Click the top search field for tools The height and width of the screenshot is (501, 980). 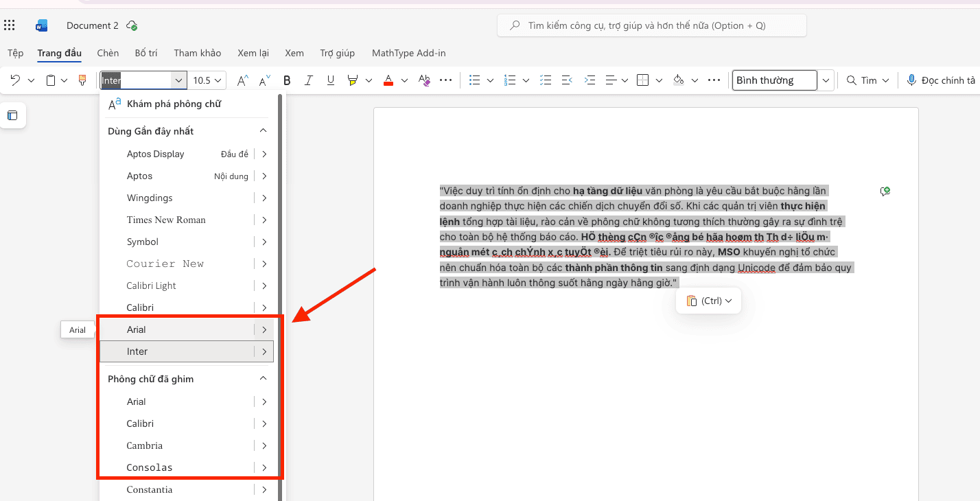click(651, 25)
